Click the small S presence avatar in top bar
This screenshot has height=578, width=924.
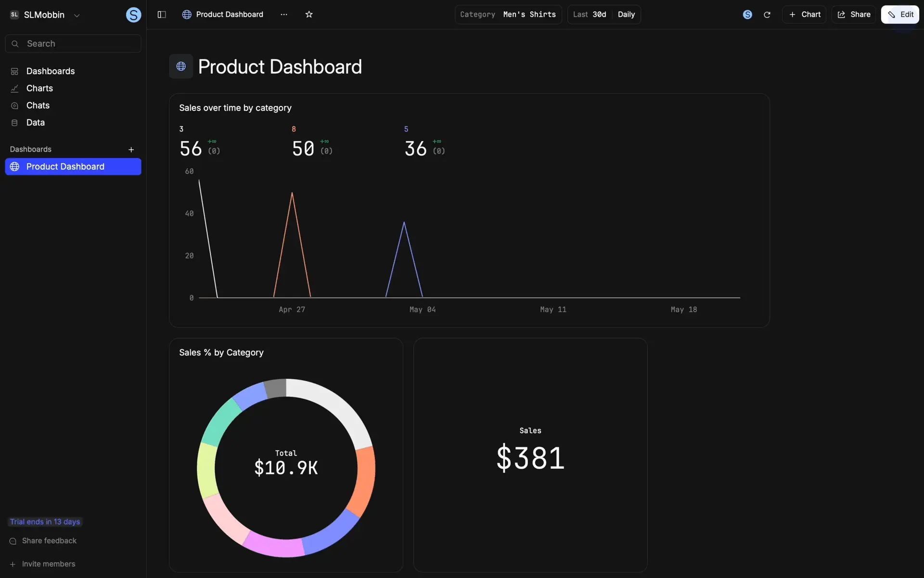point(747,15)
